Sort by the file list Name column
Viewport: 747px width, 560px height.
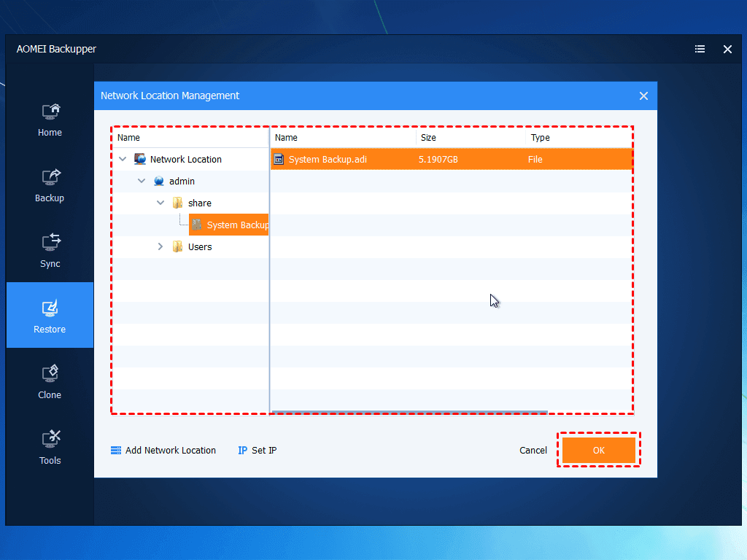(344, 138)
